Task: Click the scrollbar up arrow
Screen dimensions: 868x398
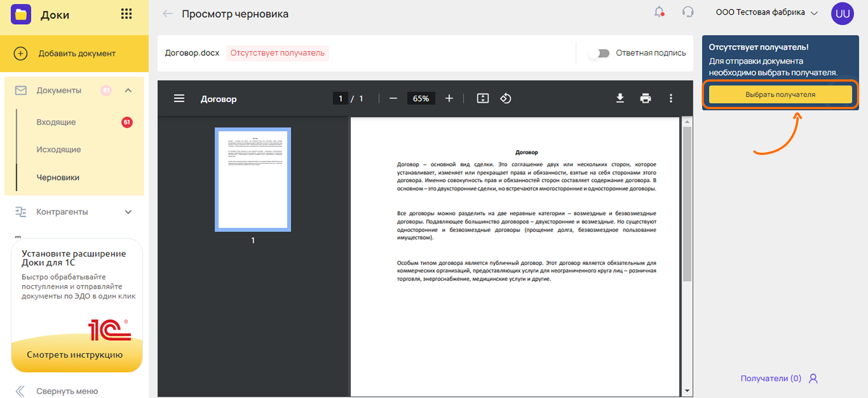Action: [687, 122]
